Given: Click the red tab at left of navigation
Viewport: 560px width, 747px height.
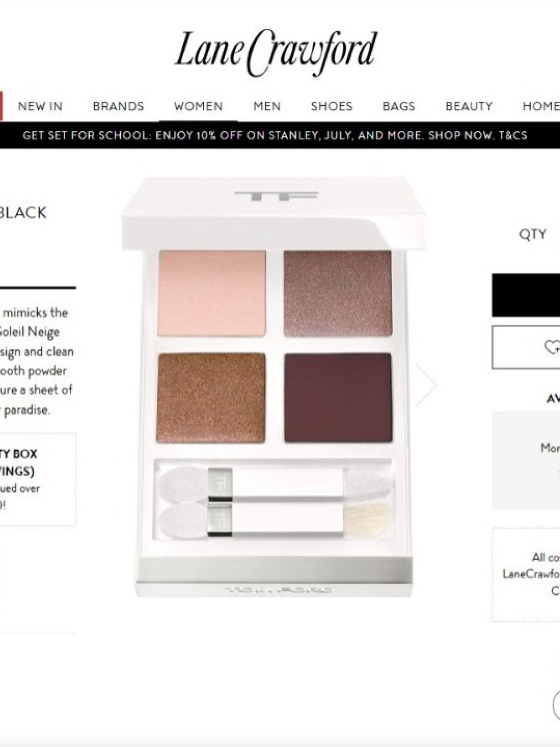Looking at the screenshot, I should pyautogui.click(x=2, y=106).
